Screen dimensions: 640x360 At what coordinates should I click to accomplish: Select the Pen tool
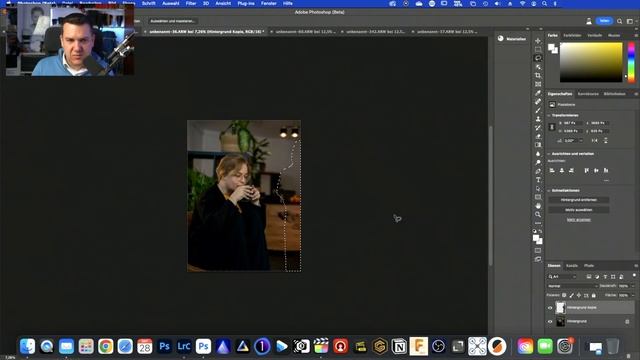[x=538, y=171]
